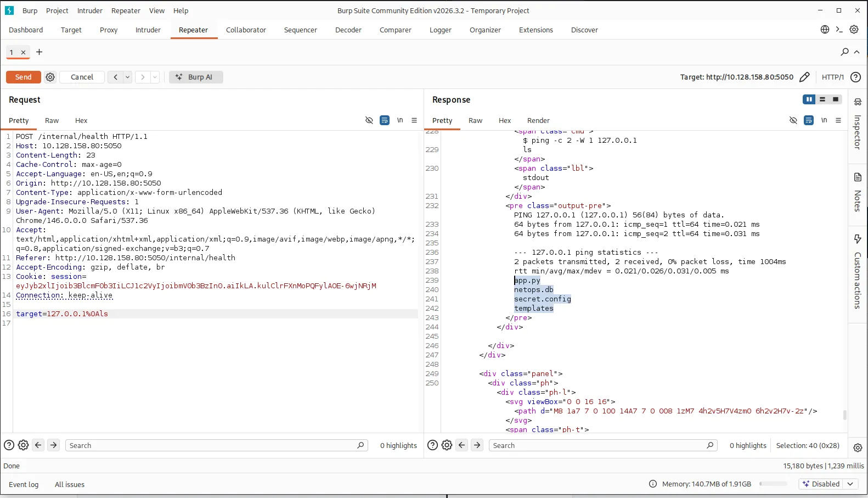868x498 pixels.
Task: Open the Decoder tab
Action: tap(348, 30)
